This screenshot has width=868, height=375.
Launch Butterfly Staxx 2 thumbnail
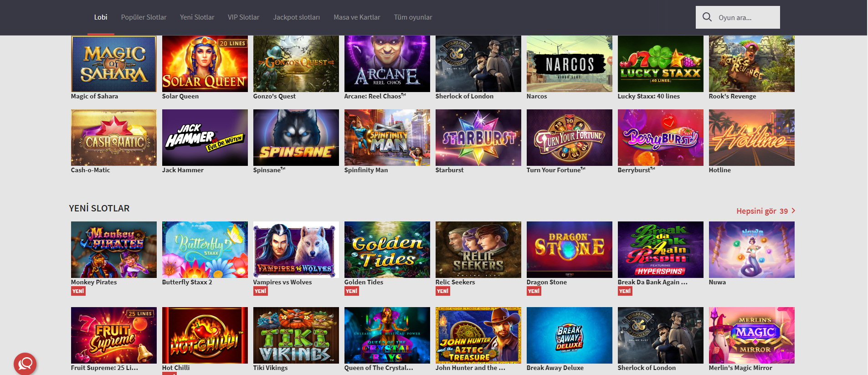point(205,250)
